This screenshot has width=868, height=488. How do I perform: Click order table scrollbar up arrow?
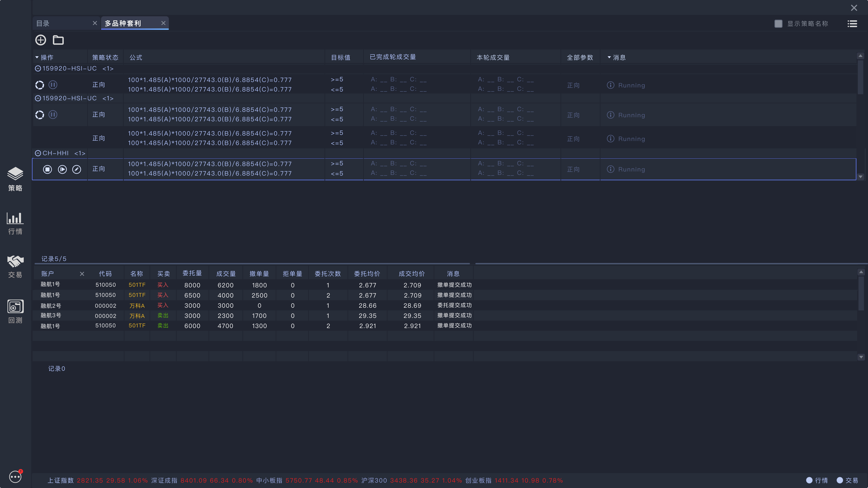point(861,272)
